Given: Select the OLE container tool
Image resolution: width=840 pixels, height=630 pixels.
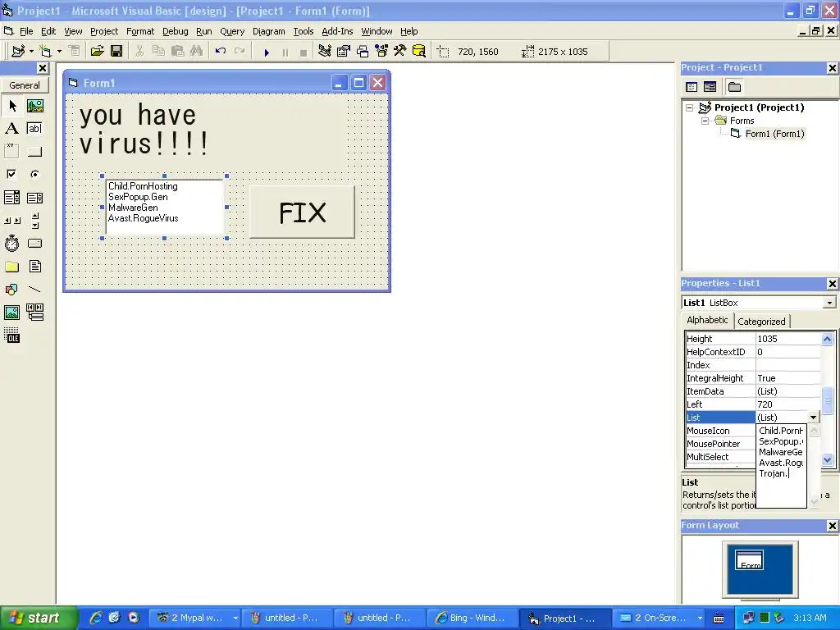Looking at the screenshot, I should pos(11,336).
